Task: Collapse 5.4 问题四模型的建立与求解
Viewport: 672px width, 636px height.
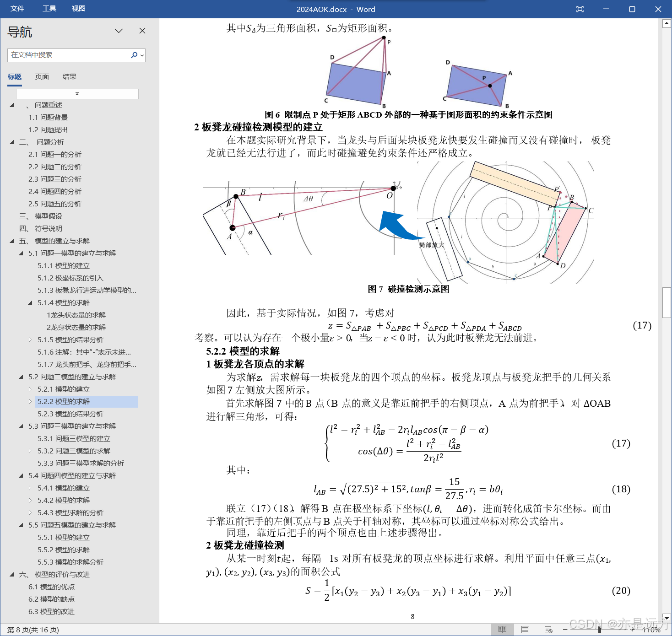Action: click(21, 476)
